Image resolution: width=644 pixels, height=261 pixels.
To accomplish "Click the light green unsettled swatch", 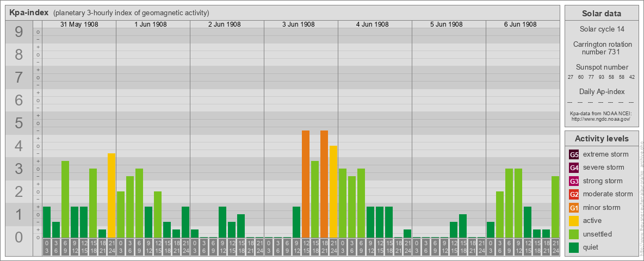I will [574, 234].
